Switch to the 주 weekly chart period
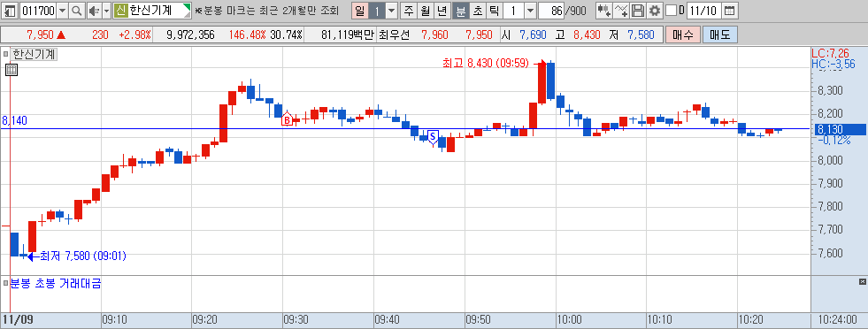Screen dimensions: 868x329 pyautogui.click(x=409, y=10)
